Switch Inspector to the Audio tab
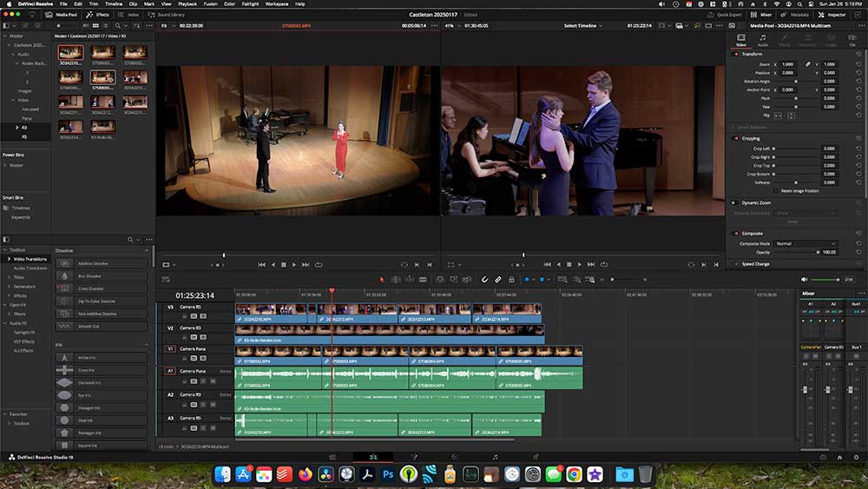Screen dimensions: 868x489 [x=763, y=40]
